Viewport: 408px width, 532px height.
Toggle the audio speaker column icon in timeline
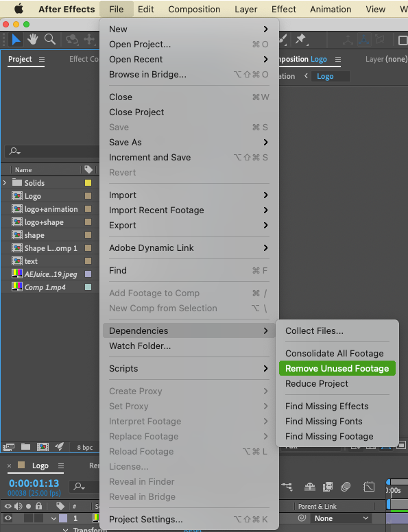18,506
